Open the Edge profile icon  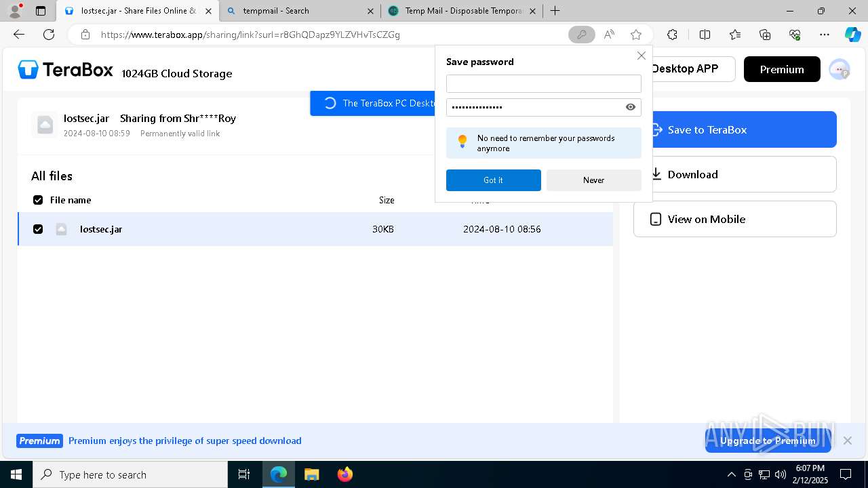pos(14,11)
